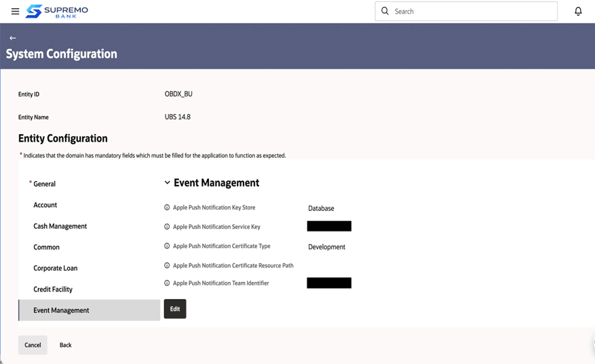Click the masked Team Identifier value
The width and height of the screenshot is (595, 364).
pyautogui.click(x=329, y=283)
